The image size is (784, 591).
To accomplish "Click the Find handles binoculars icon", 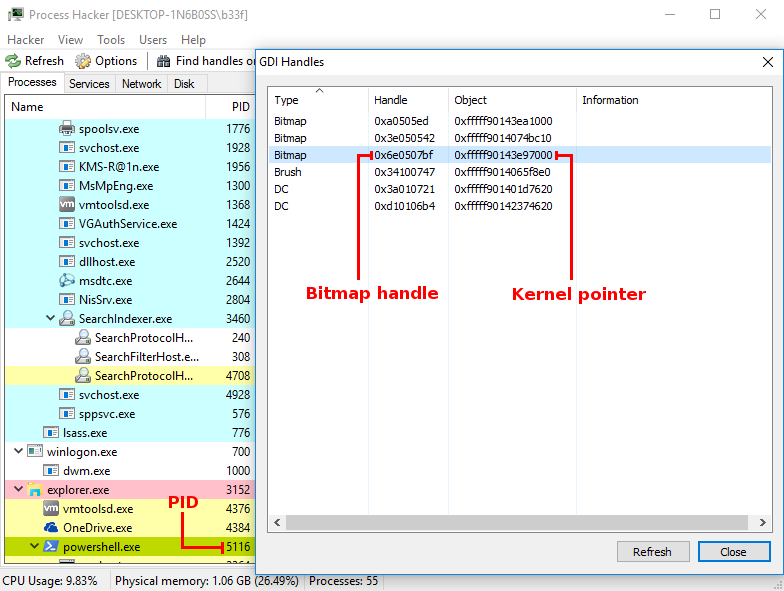I will (x=164, y=61).
